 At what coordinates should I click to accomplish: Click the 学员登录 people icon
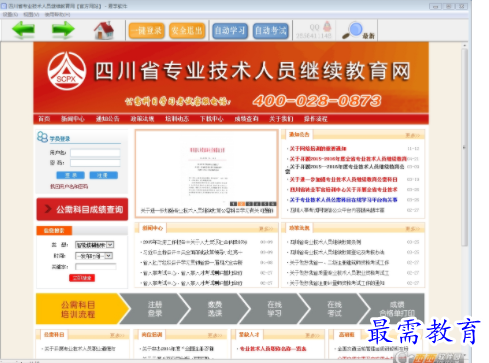point(42,137)
